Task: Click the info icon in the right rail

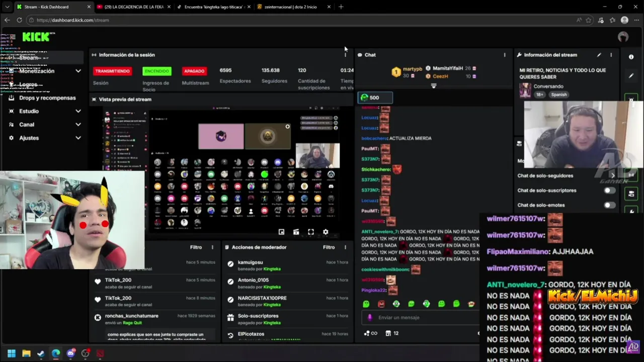Action: (631, 57)
